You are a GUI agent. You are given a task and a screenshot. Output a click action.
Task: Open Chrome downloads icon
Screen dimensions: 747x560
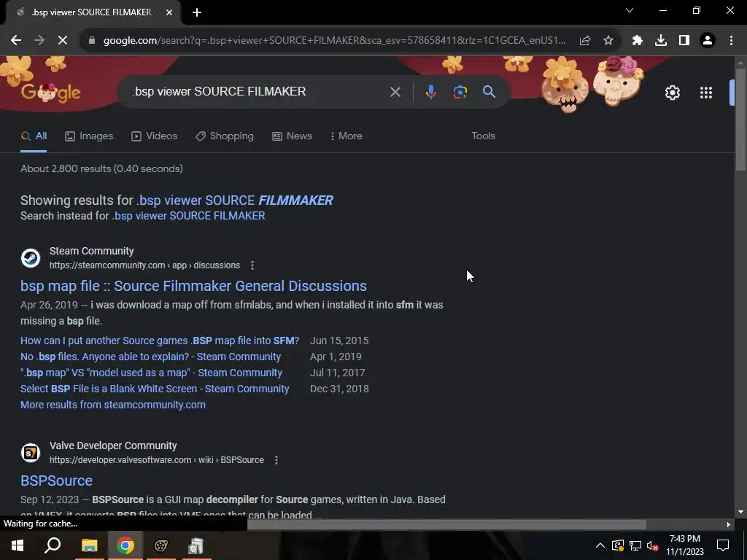pos(661,41)
